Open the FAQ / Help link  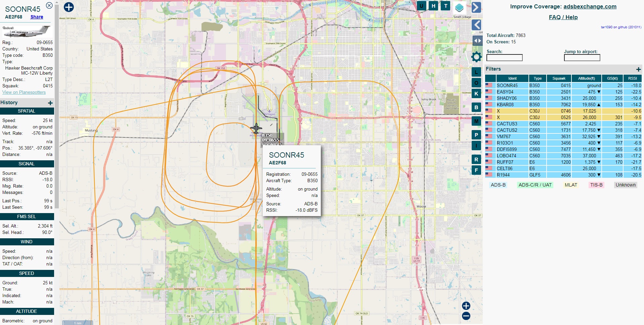(563, 17)
